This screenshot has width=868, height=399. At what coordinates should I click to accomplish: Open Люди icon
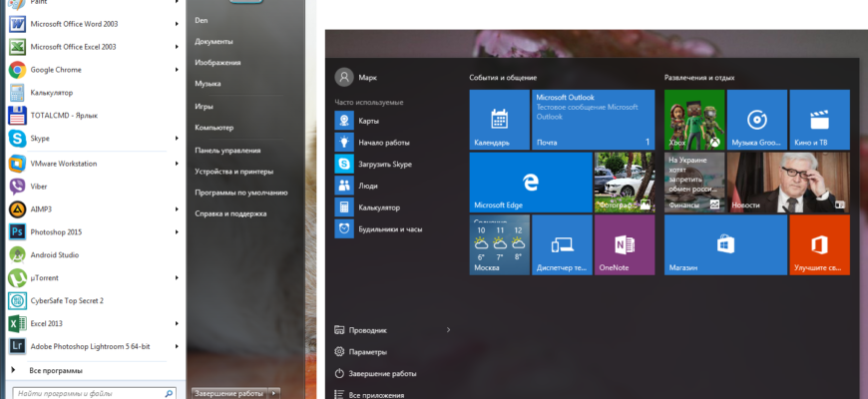point(344,186)
